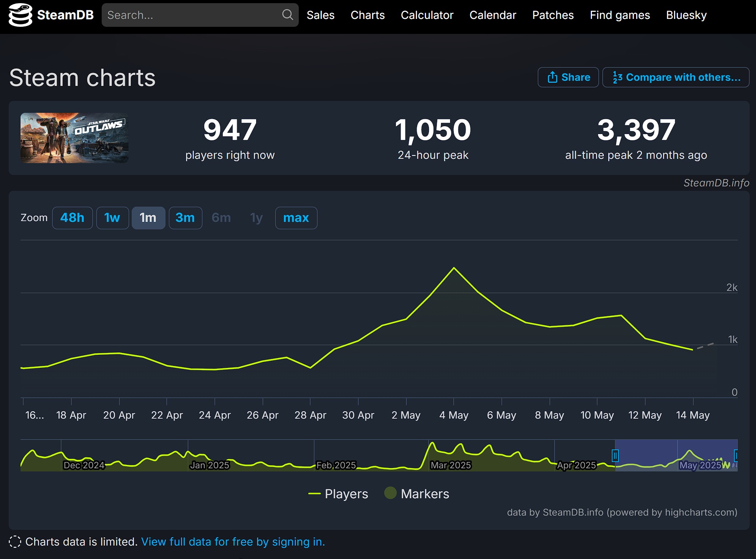Click the 947 players right now value
The width and height of the screenshot is (756, 559).
coord(230,130)
